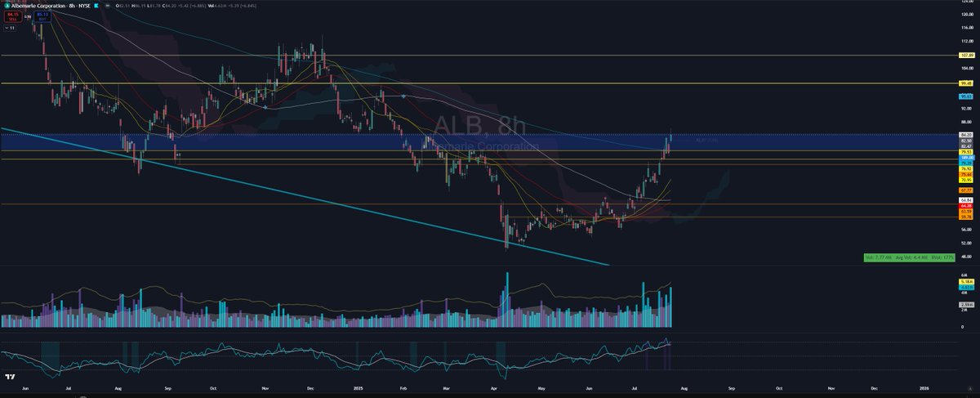Click the 107.89 price label on axis
Image resolution: width=980 pixels, height=398 pixels.
pyautogui.click(x=966, y=56)
